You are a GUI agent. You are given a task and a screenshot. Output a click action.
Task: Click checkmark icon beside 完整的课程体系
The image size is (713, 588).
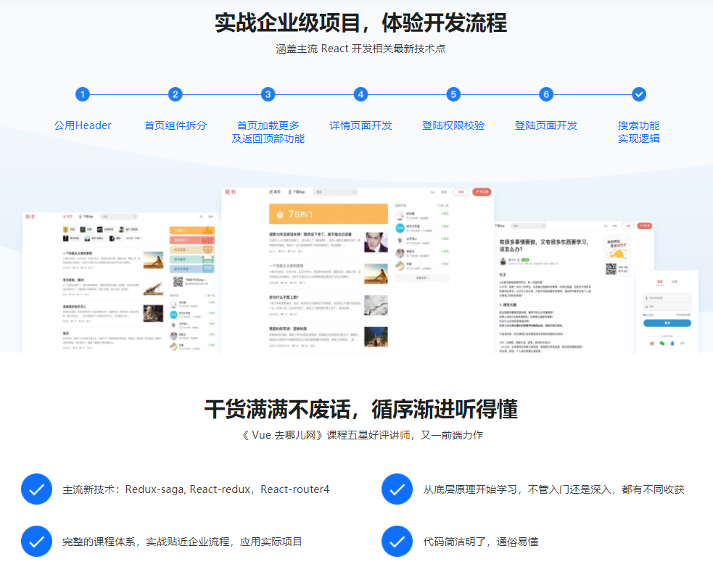click(36, 542)
